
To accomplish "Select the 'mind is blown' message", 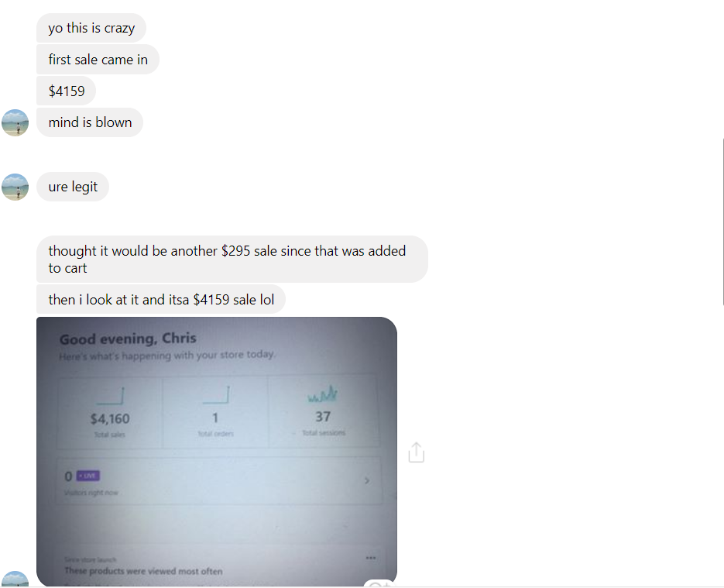I will (90, 122).
